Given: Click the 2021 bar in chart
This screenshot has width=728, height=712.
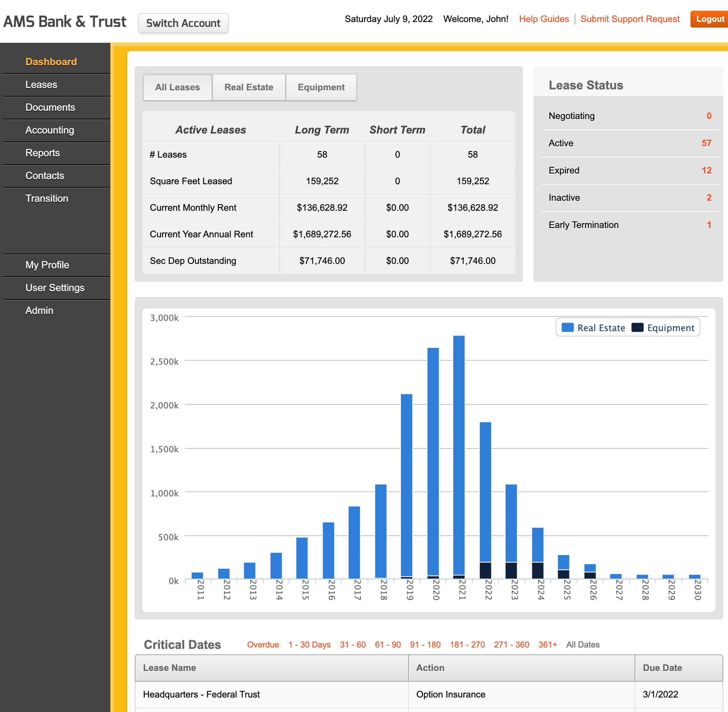Looking at the screenshot, I should tap(458, 456).
